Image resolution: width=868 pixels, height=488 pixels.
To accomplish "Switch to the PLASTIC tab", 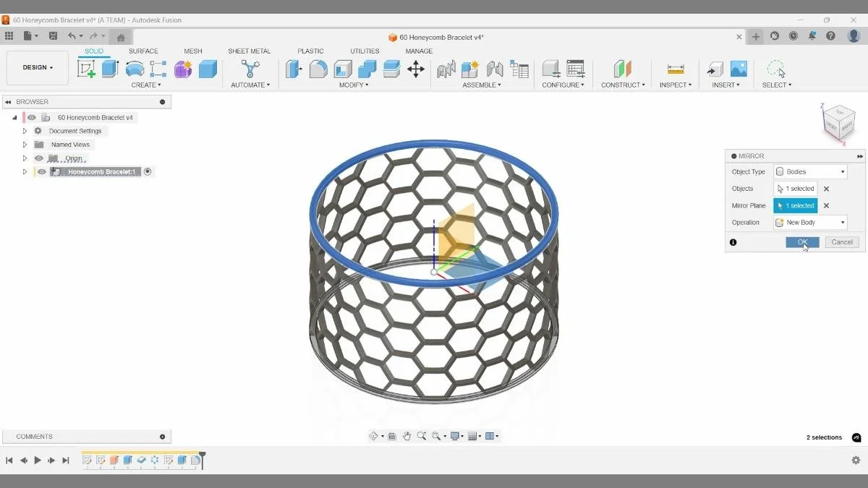I will pyautogui.click(x=310, y=51).
